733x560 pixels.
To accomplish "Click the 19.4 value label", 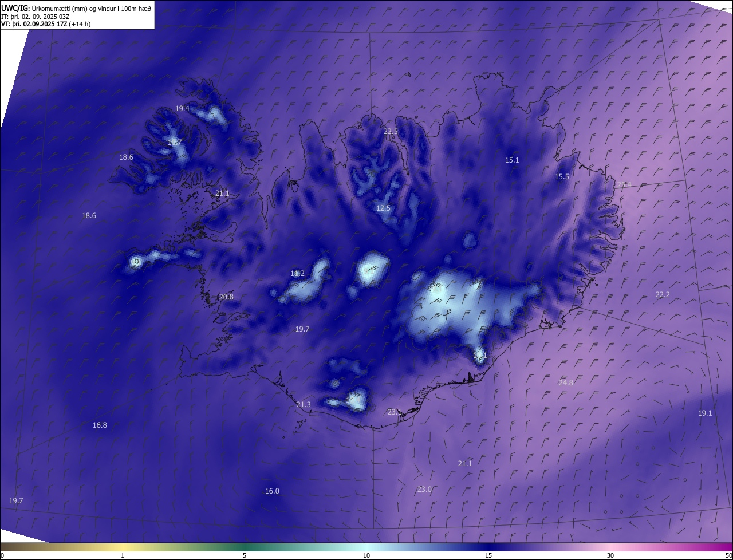I will (x=183, y=108).
